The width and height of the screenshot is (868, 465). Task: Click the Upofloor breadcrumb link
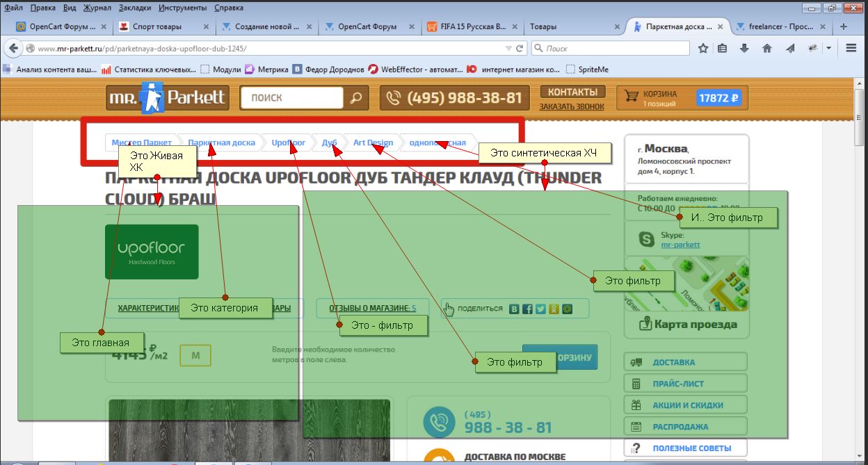(x=288, y=142)
